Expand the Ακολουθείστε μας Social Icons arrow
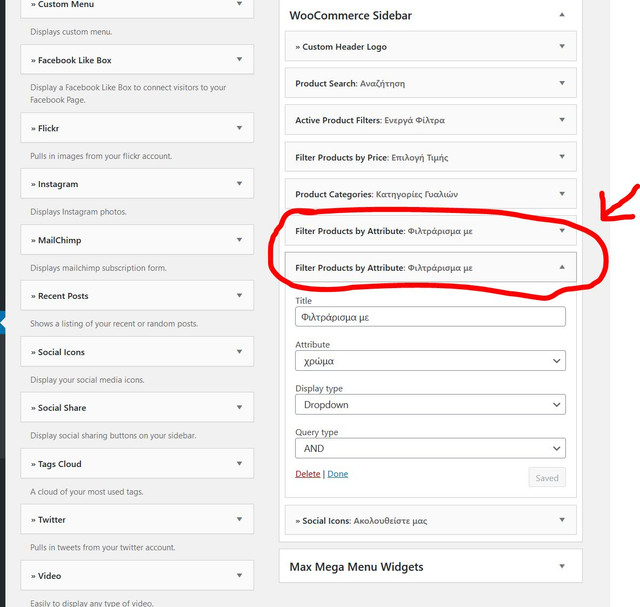 click(x=562, y=520)
